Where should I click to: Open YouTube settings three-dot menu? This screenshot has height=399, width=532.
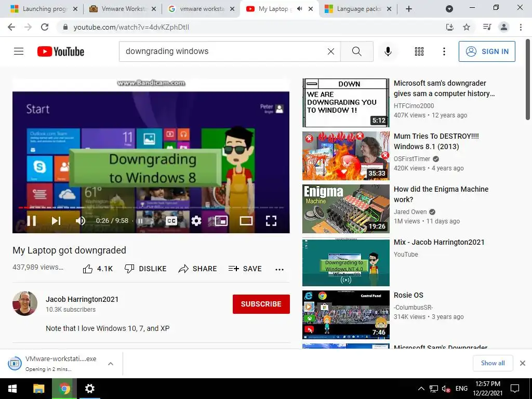[444, 51]
